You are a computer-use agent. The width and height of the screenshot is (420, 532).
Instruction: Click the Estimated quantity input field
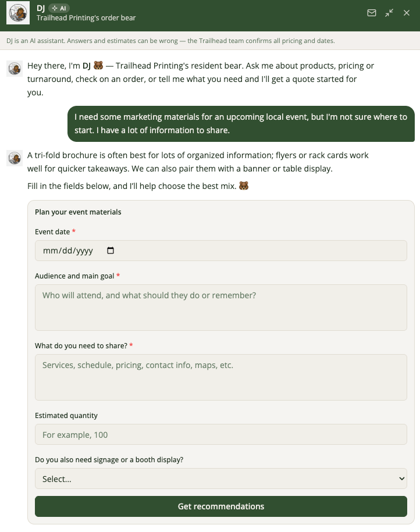(x=220, y=434)
